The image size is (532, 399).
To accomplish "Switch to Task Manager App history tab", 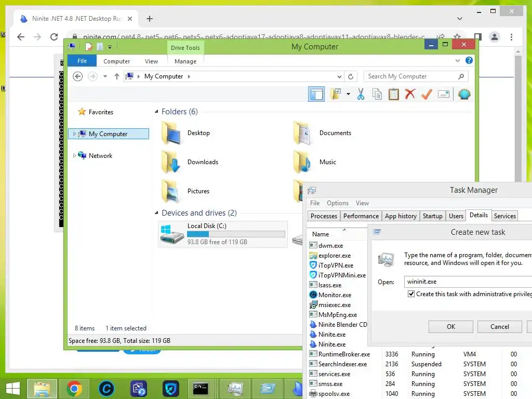I will 401,216.
